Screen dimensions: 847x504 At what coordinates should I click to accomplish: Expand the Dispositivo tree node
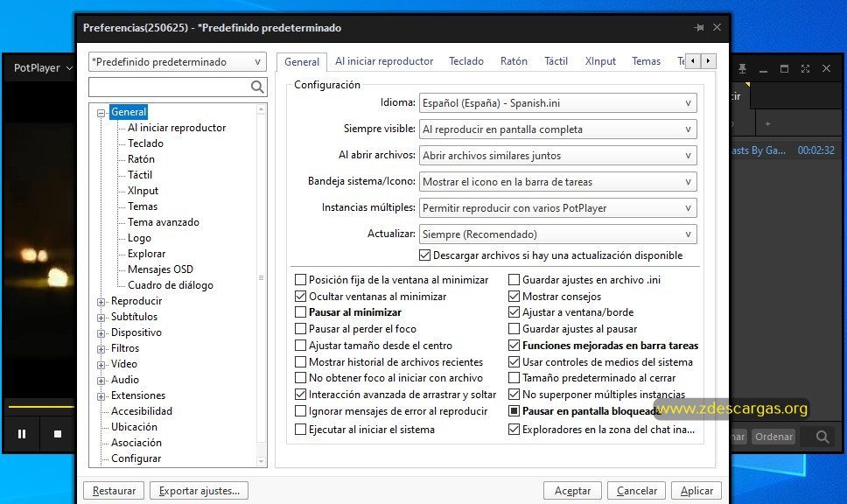point(101,333)
